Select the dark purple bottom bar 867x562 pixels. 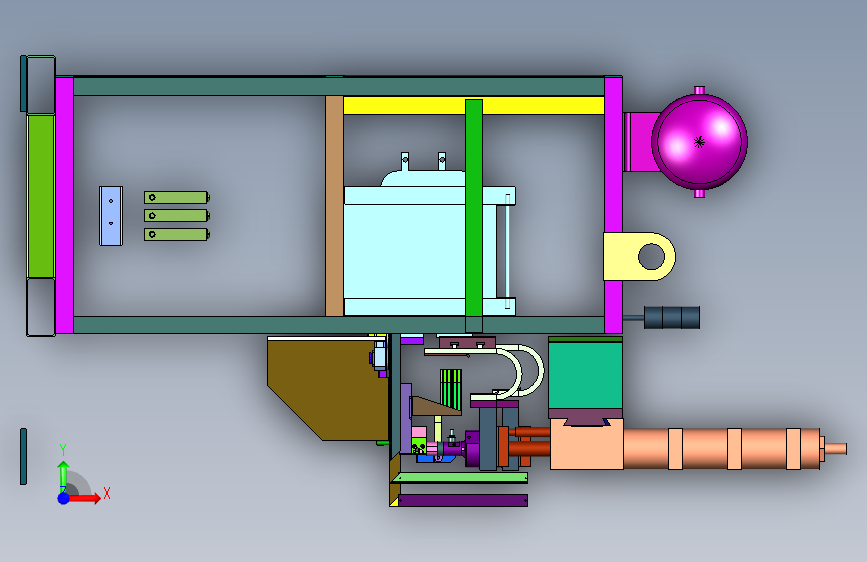(x=463, y=501)
